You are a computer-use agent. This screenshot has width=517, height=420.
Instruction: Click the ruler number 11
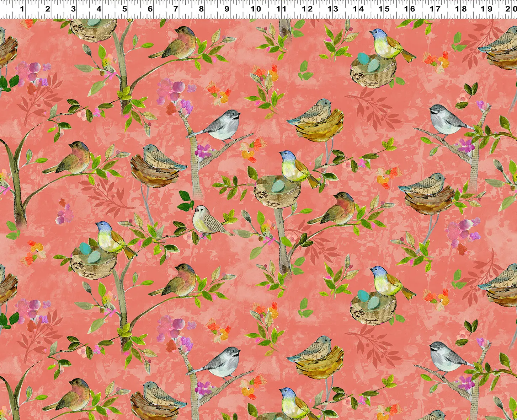(281, 9)
